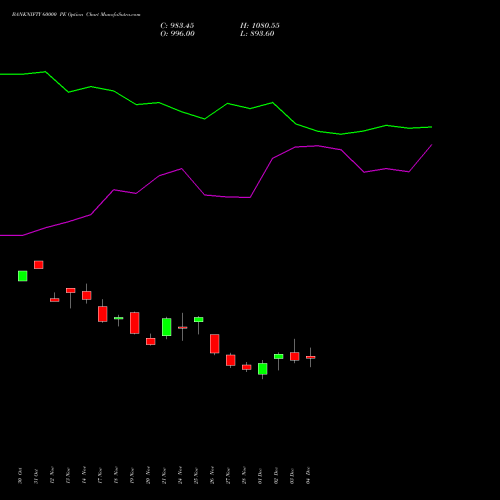This screenshot has height=500, width=500.
Task: Select the 28 Nov date label
Action: pyautogui.click(x=244, y=475)
